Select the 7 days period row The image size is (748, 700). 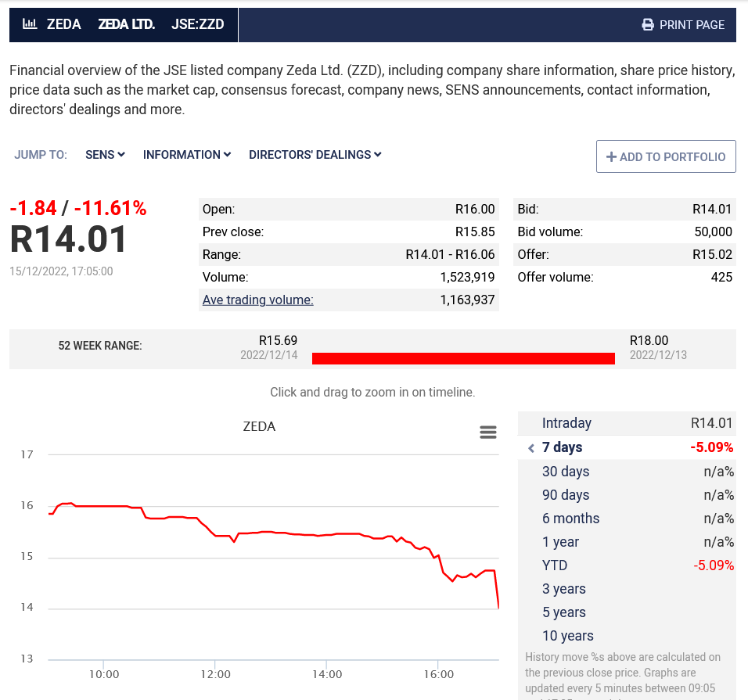(x=627, y=447)
